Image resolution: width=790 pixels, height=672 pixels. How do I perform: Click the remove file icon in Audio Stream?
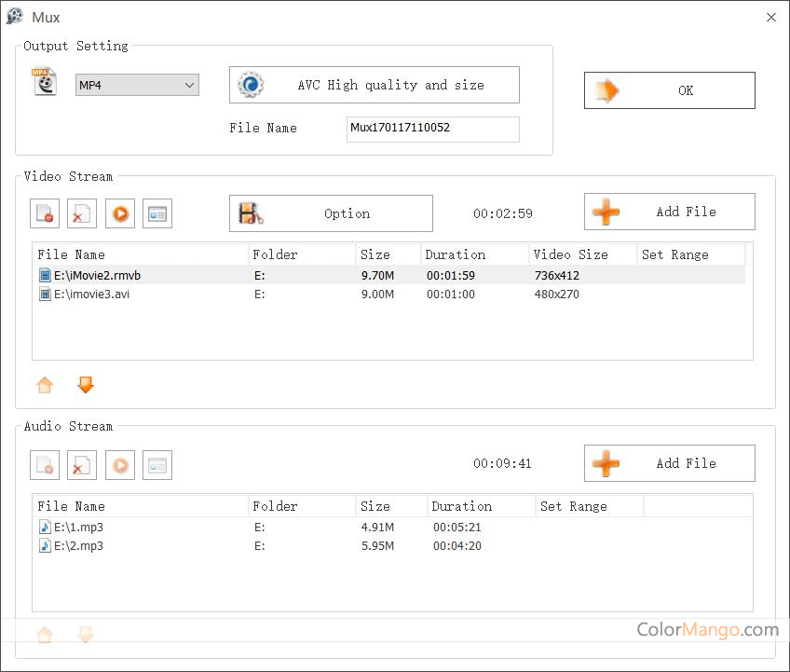[45, 465]
